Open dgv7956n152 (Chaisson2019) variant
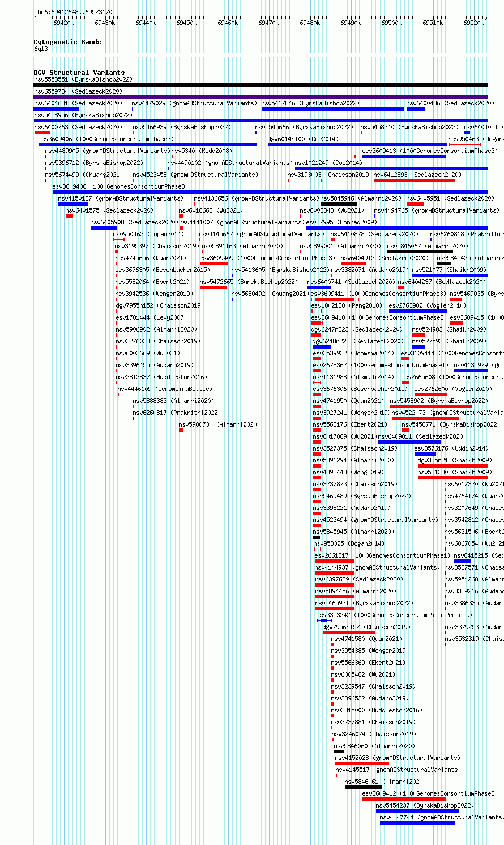Image resolution: width=504 pixels, height=845 pixels. pos(366,627)
